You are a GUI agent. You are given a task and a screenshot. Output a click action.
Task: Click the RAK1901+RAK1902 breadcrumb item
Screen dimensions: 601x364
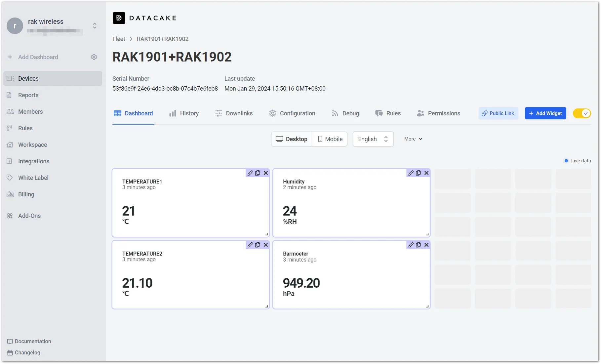pyautogui.click(x=163, y=39)
